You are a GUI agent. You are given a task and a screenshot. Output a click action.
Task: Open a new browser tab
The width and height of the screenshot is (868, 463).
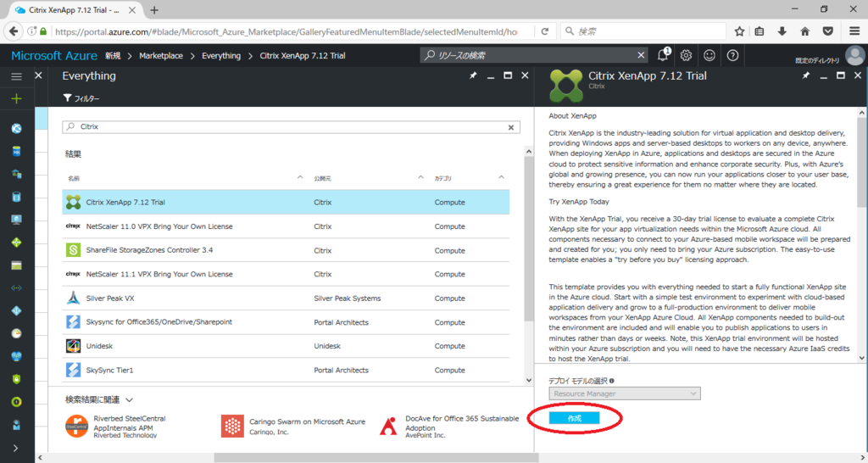click(x=154, y=10)
